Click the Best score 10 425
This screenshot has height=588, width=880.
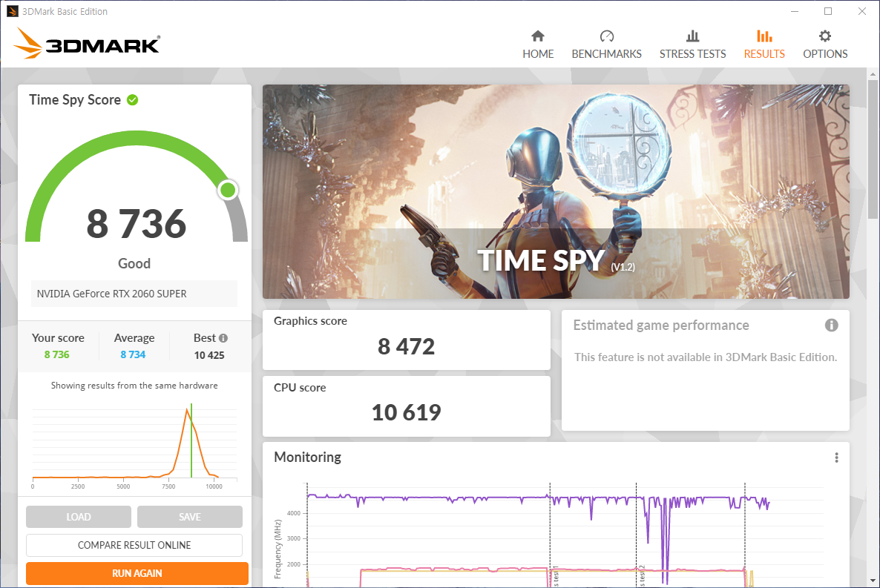pyautogui.click(x=209, y=355)
